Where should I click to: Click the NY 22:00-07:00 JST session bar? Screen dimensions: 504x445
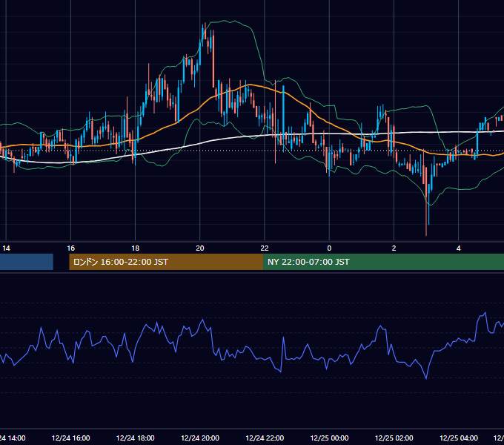click(x=383, y=262)
